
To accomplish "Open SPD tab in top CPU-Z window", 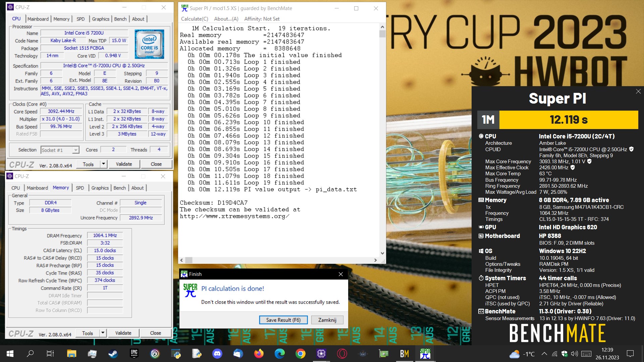I will click(x=80, y=19).
